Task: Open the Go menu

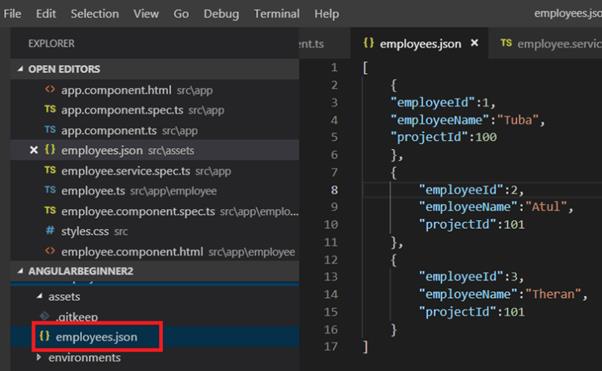Action: click(x=181, y=14)
